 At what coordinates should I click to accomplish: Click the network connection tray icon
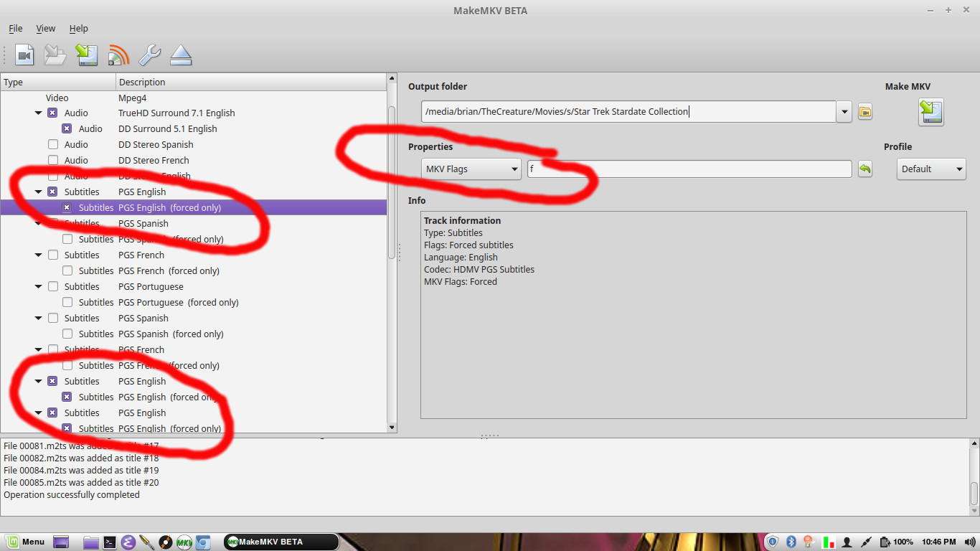[866, 542]
